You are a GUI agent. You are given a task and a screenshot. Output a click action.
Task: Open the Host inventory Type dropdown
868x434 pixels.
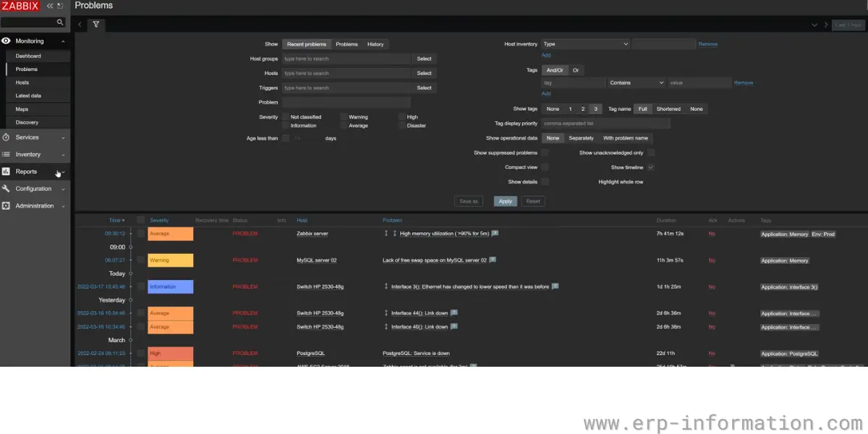click(x=586, y=44)
